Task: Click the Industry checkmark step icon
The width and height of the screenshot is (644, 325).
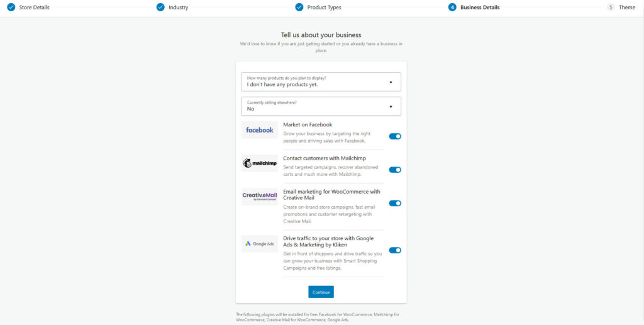Action: pyautogui.click(x=160, y=7)
